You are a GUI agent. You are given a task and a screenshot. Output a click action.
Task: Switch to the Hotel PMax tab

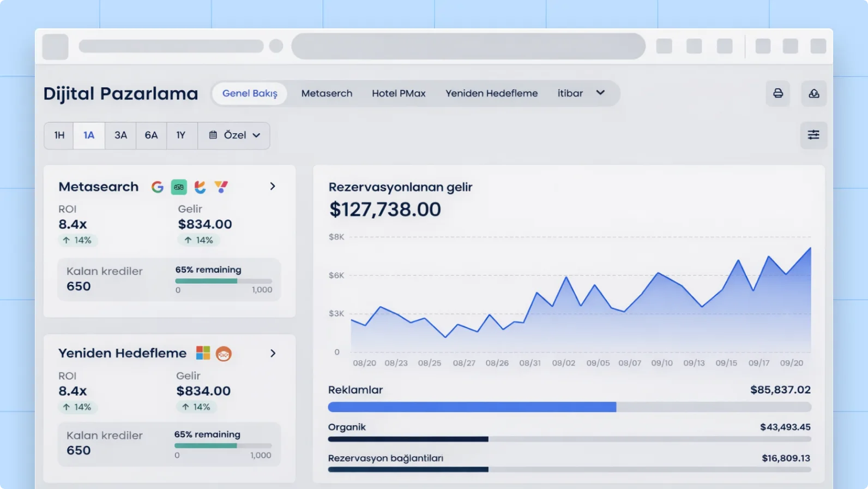pos(399,93)
